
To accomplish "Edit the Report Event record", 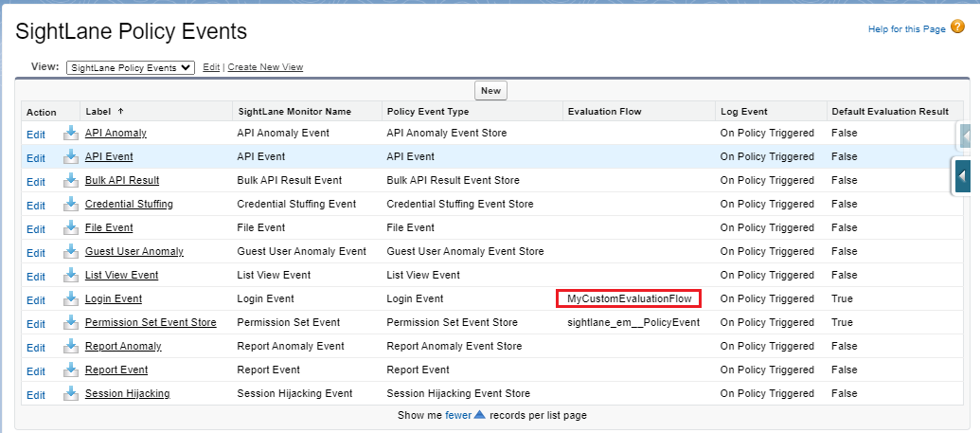I will pyautogui.click(x=36, y=371).
